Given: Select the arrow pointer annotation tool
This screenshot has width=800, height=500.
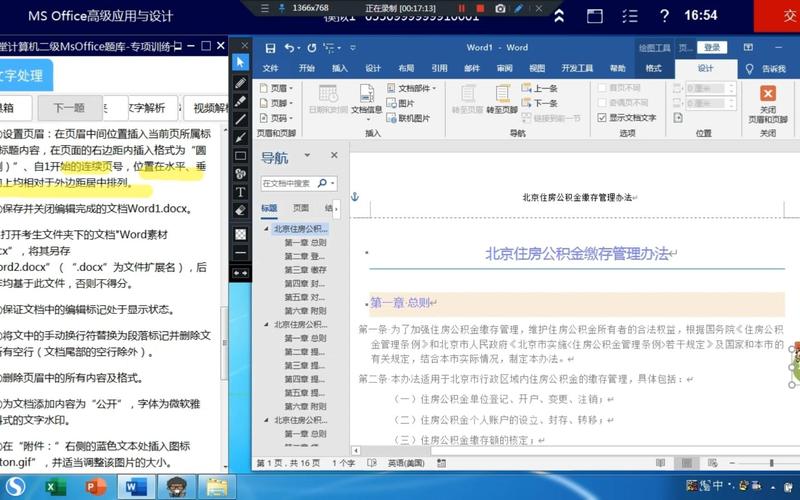Looking at the screenshot, I should pos(240,62).
